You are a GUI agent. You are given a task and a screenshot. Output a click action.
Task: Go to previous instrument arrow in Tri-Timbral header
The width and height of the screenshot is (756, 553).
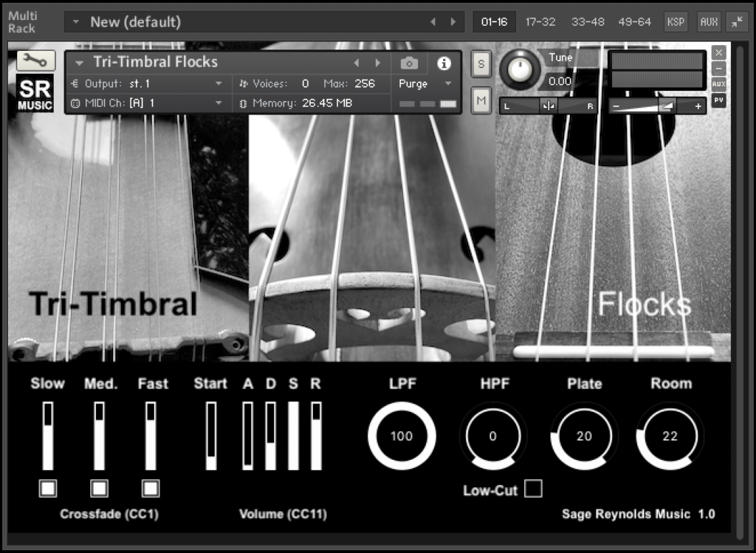tap(357, 63)
